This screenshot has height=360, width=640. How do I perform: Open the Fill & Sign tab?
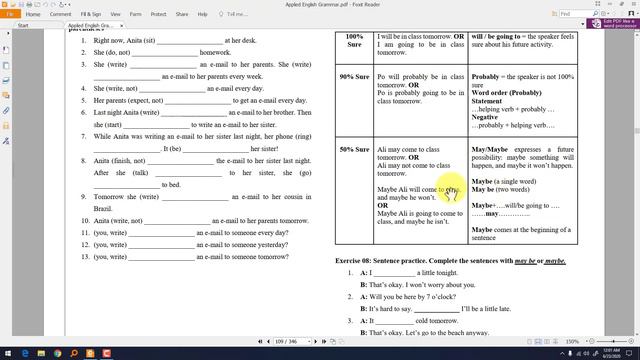pos(91,14)
